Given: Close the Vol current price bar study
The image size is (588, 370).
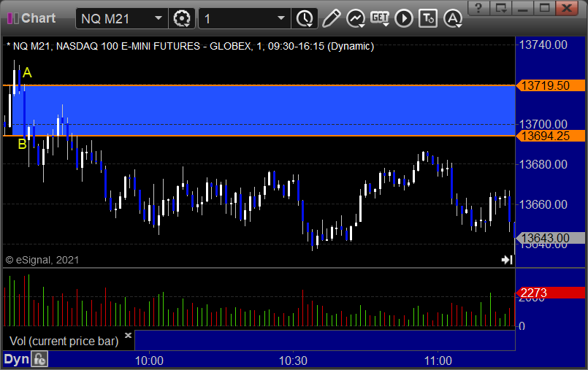Looking at the screenshot, I should pyautogui.click(x=128, y=335).
